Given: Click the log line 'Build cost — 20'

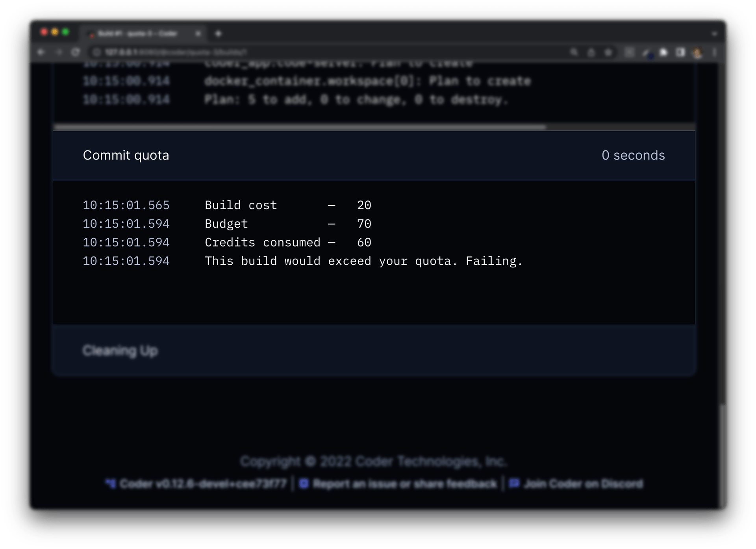Looking at the screenshot, I should point(288,205).
